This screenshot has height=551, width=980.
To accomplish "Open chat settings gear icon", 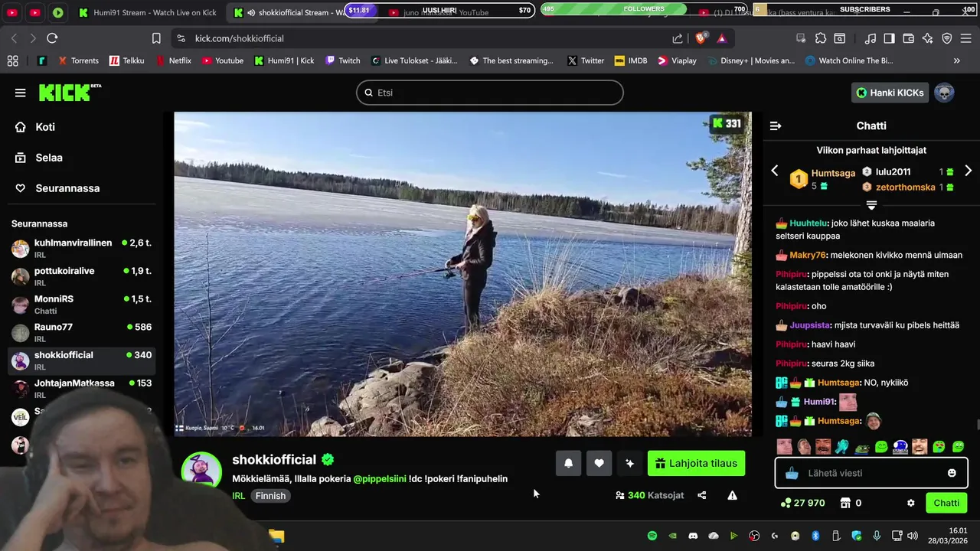I will click(910, 503).
